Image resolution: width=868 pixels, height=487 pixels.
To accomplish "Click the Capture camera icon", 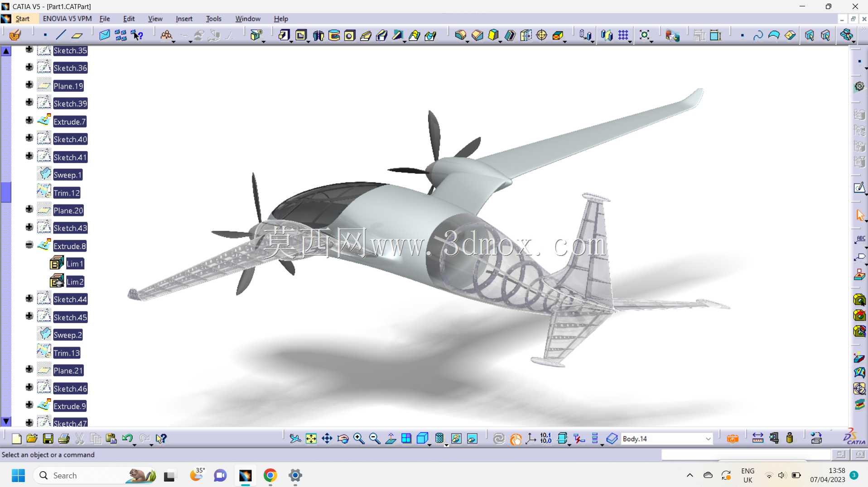I will [x=733, y=438].
